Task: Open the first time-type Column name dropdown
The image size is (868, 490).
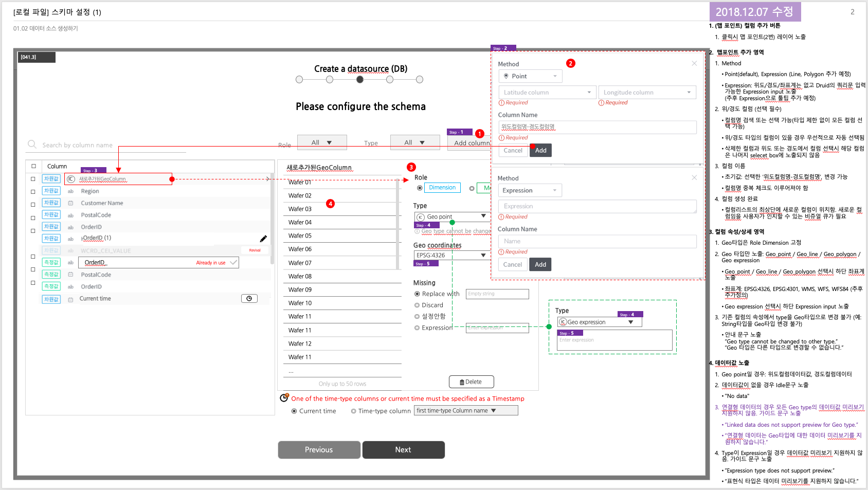Action: [x=466, y=410]
